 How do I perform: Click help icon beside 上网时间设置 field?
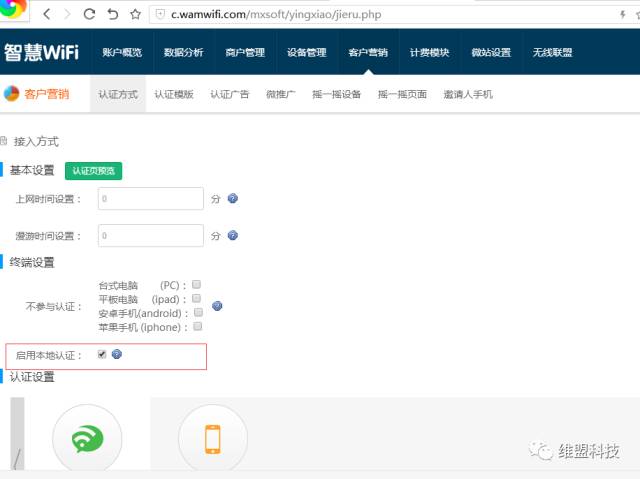[233, 199]
